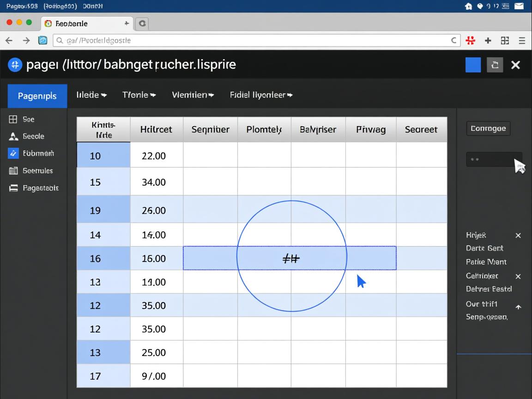532x399 pixels.
Task: Open the mail icon in system tray
Action: [519, 6]
